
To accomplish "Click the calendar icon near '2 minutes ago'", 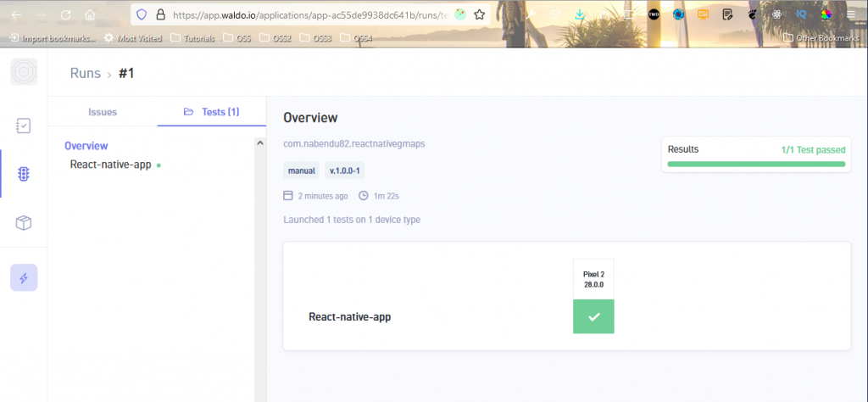I will [x=287, y=195].
